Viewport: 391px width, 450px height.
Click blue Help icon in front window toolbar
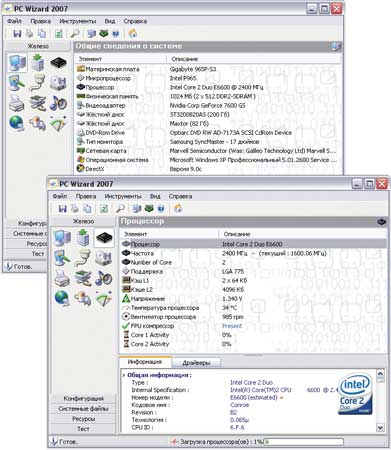(161, 209)
